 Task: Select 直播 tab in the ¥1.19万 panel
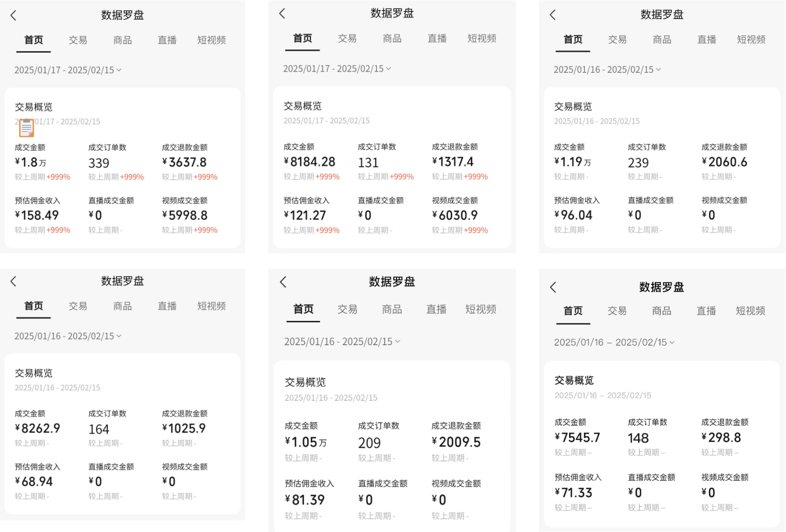coord(706,40)
